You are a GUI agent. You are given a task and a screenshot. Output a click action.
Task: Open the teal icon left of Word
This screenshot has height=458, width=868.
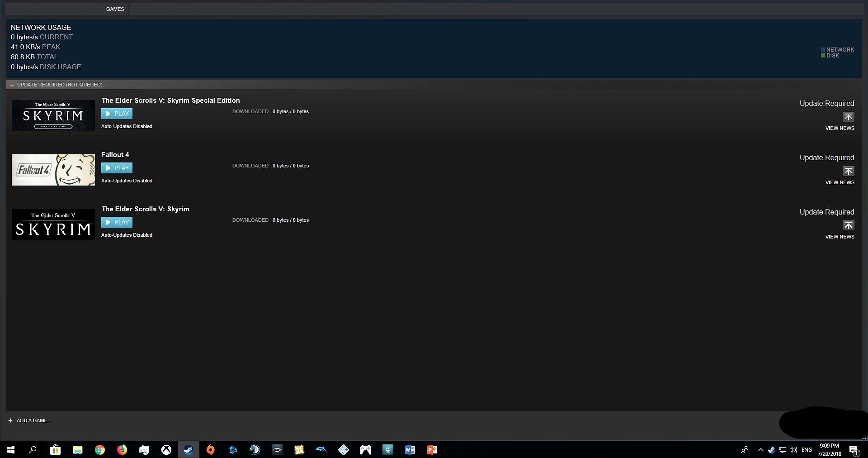click(388, 450)
